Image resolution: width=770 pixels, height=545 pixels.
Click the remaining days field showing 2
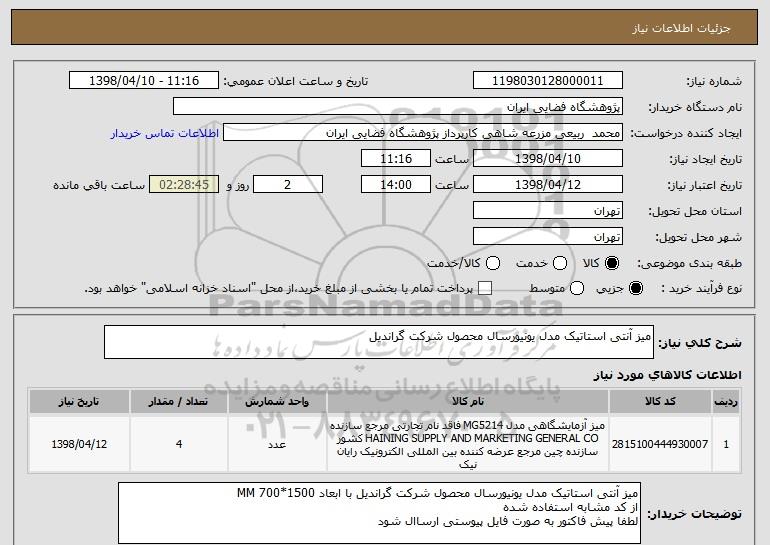[288, 185]
